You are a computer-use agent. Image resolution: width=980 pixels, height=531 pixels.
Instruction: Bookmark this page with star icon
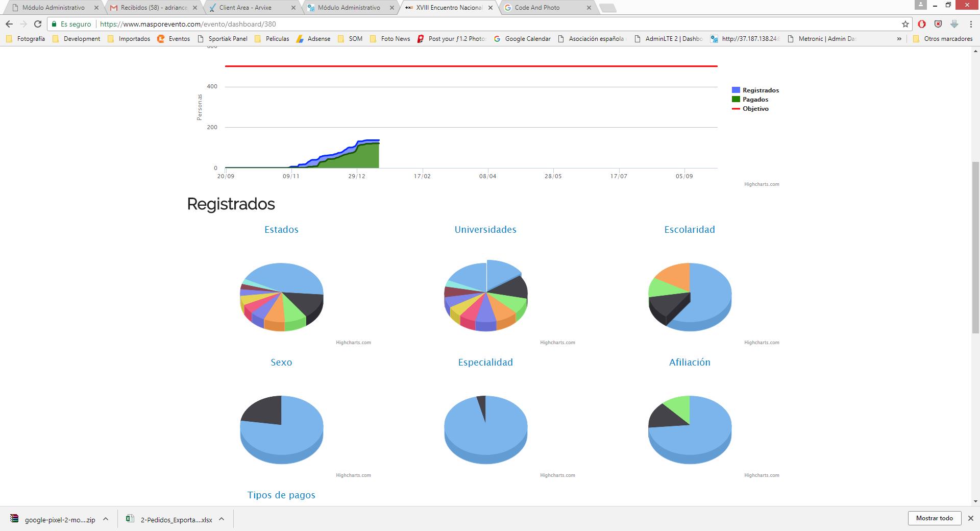point(905,24)
